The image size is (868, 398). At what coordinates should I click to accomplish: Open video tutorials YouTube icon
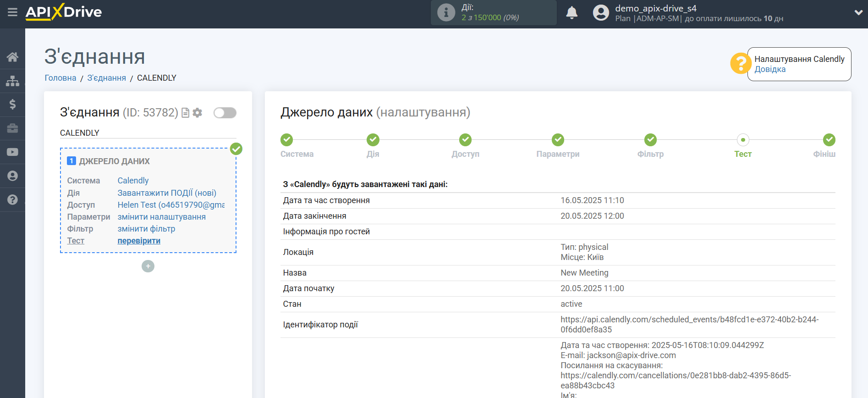click(x=12, y=152)
